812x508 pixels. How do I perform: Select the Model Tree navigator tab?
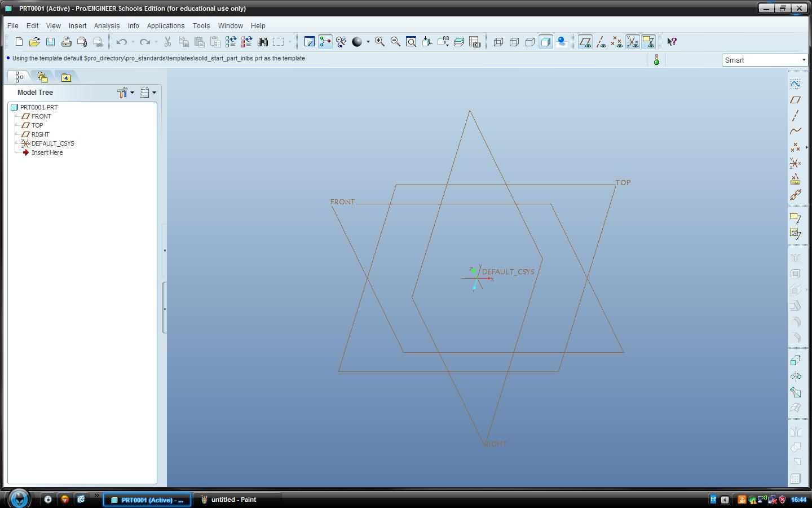[x=19, y=77]
